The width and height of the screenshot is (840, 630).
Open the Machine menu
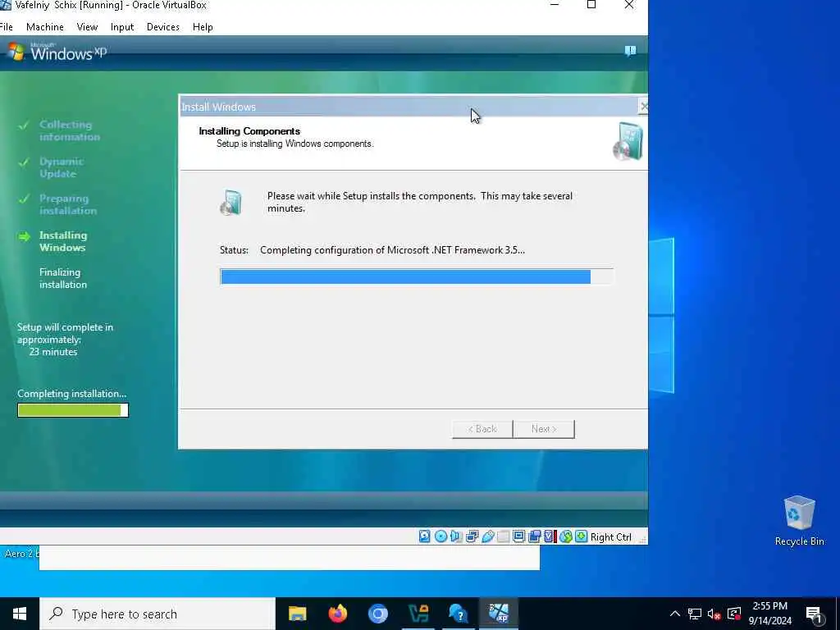[45, 27]
